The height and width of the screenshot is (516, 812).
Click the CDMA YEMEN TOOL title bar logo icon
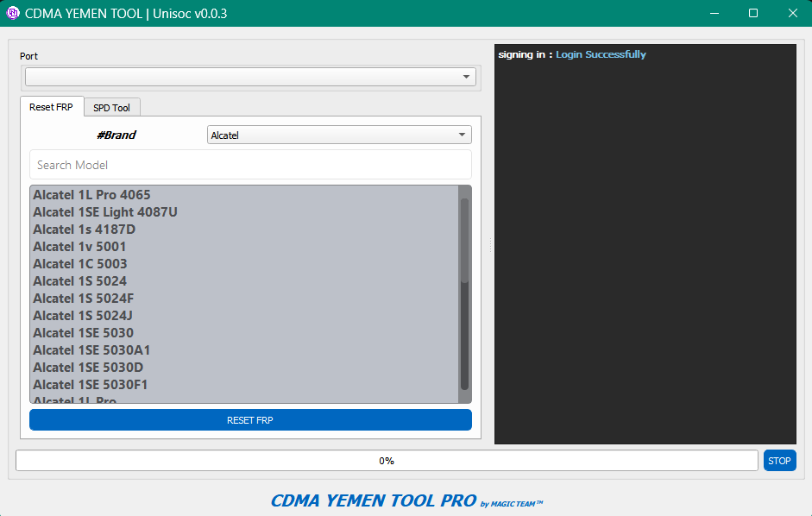11,13
